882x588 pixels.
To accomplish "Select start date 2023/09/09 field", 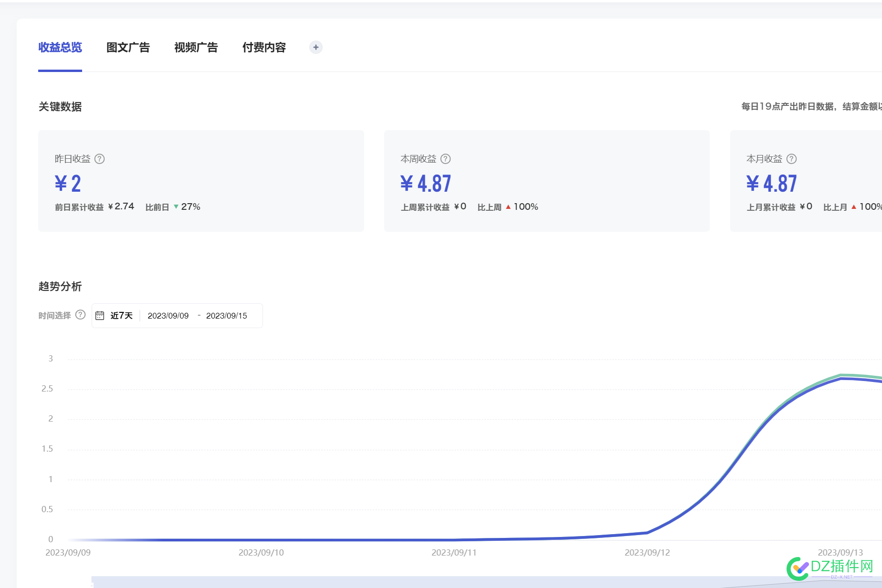I will tap(168, 316).
